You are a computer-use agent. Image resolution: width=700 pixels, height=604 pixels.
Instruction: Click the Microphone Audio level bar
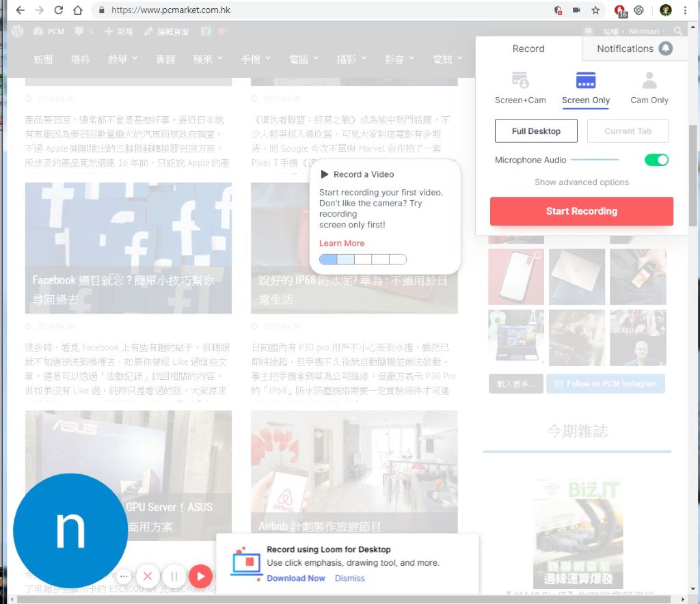[x=595, y=159]
